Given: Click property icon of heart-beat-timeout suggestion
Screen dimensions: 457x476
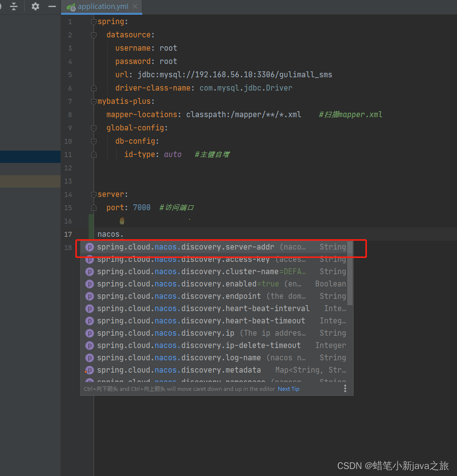Looking at the screenshot, I should point(89,321).
